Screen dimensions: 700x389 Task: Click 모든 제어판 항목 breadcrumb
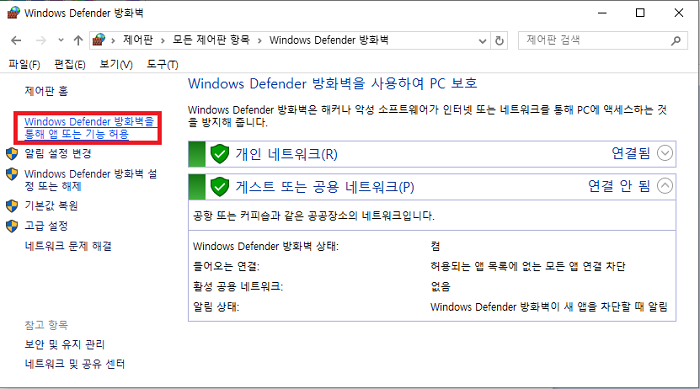211,40
